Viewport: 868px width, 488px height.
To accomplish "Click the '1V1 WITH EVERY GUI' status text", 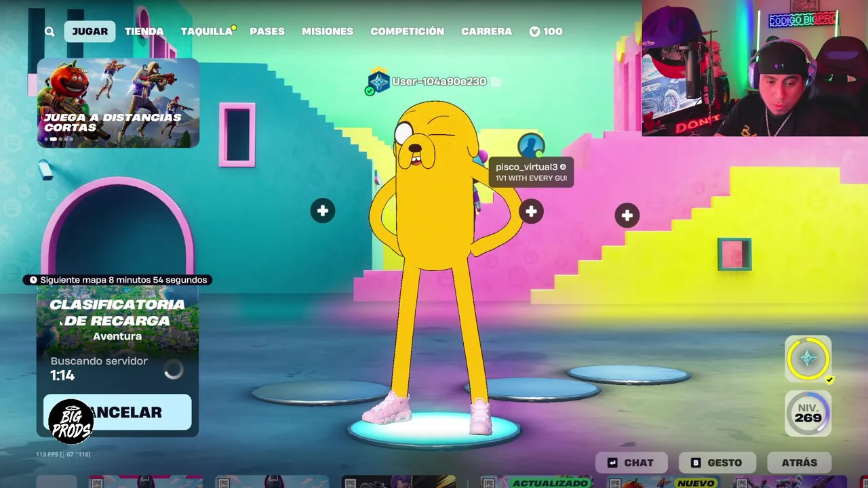I will click(x=531, y=178).
